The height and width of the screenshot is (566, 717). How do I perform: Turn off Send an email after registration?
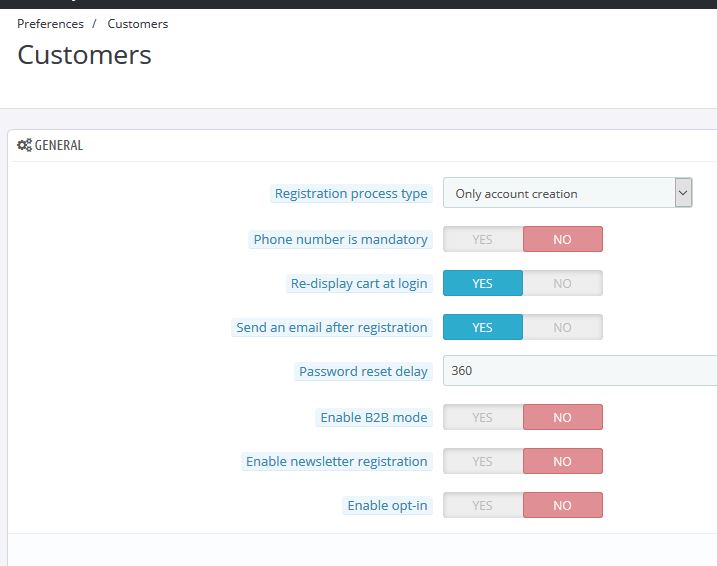[562, 327]
